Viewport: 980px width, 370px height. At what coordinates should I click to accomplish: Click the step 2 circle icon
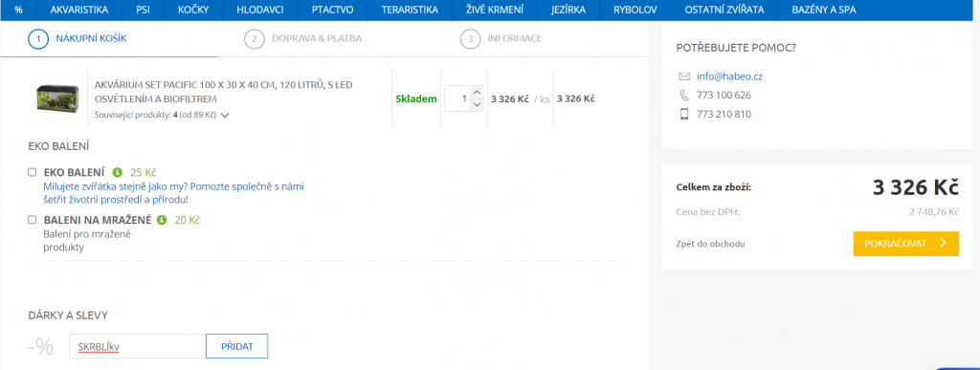pyautogui.click(x=254, y=38)
